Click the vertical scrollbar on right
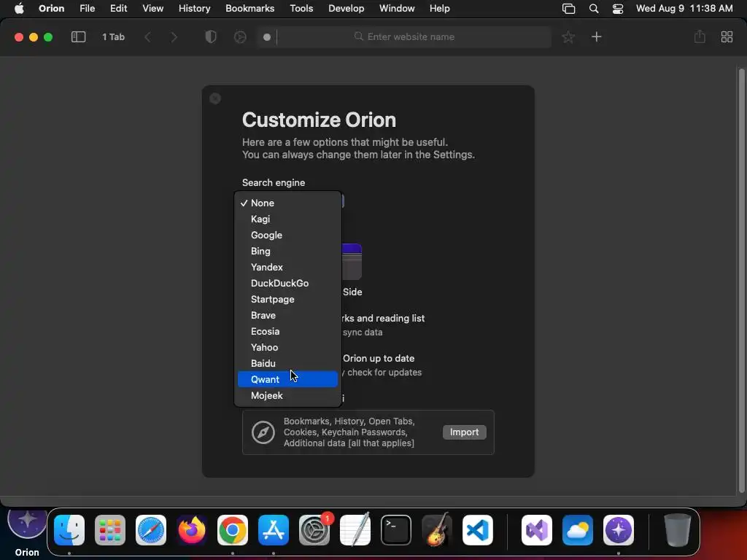 click(741, 281)
